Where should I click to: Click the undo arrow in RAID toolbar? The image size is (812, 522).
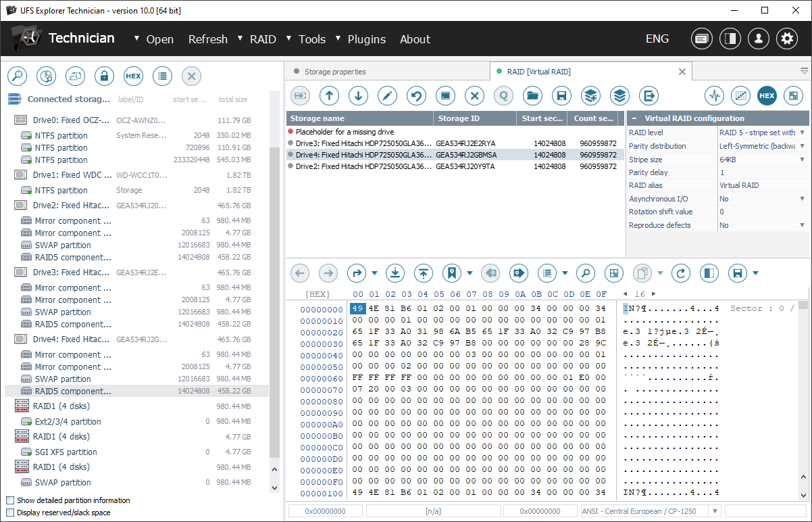416,95
